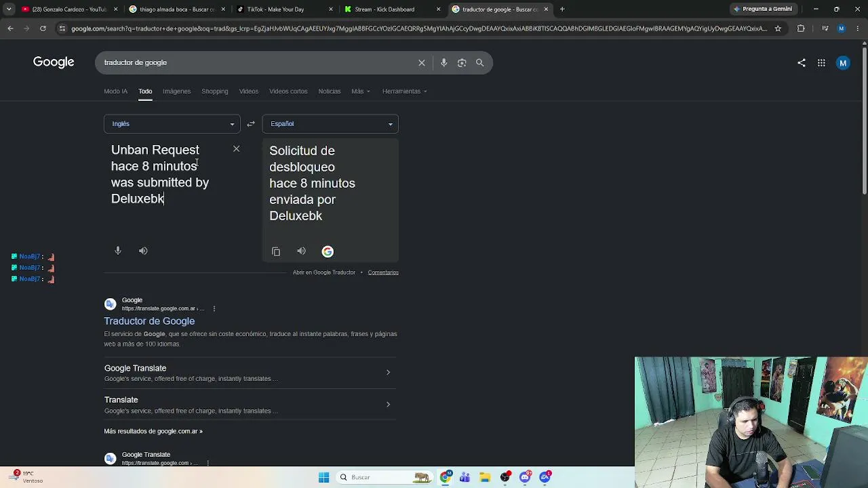Image resolution: width=868 pixels, height=488 pixels.
Task: Open Microsoft Teams from the taskbar
Action: pyautogui.click(x=465, y=477)
